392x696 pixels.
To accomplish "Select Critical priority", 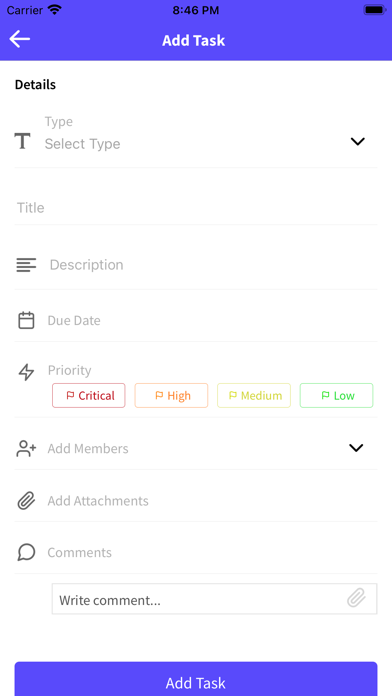I will [x=89, y=395].
